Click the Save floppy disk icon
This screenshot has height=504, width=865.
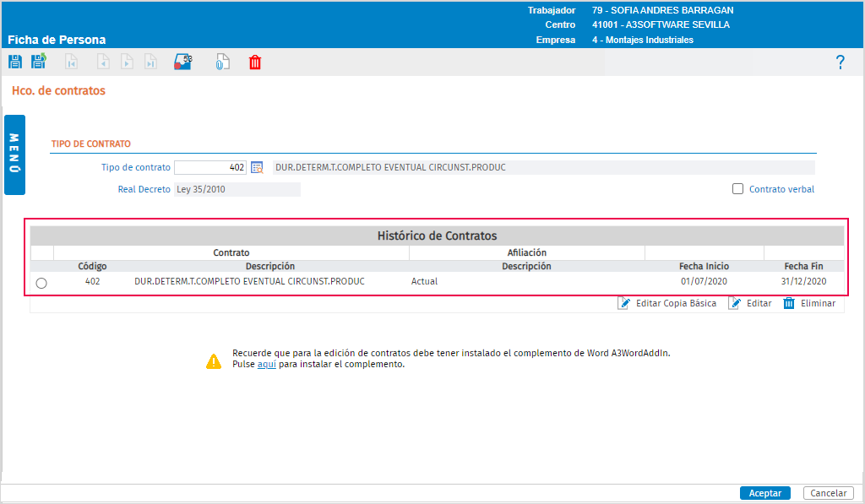click(x=15, y=62)
